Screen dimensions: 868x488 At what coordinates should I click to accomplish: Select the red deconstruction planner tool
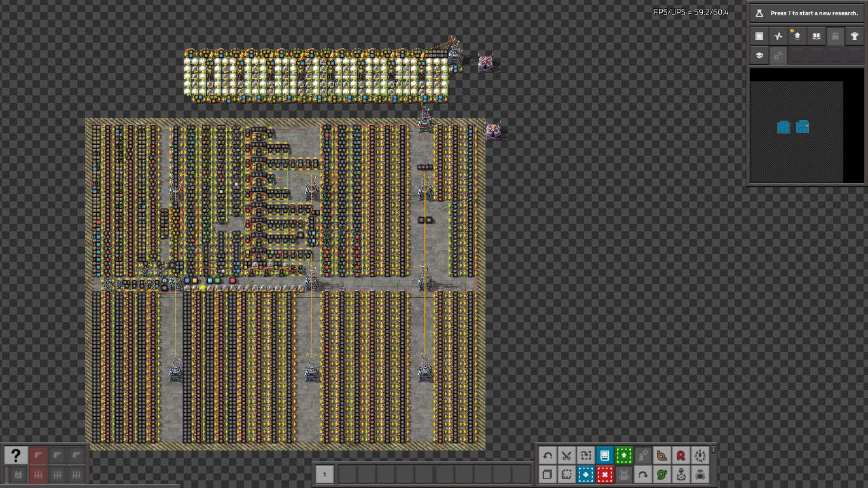pos(605,475)
